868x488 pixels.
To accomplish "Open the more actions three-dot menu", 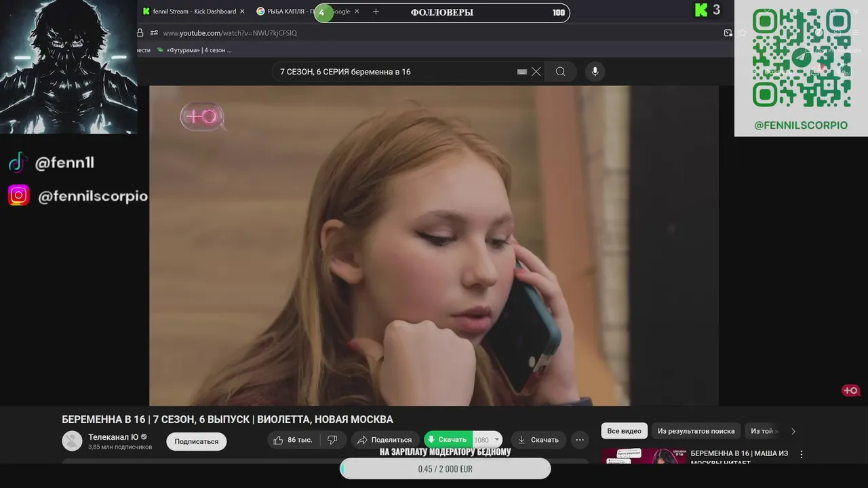I will coord(580,440).
